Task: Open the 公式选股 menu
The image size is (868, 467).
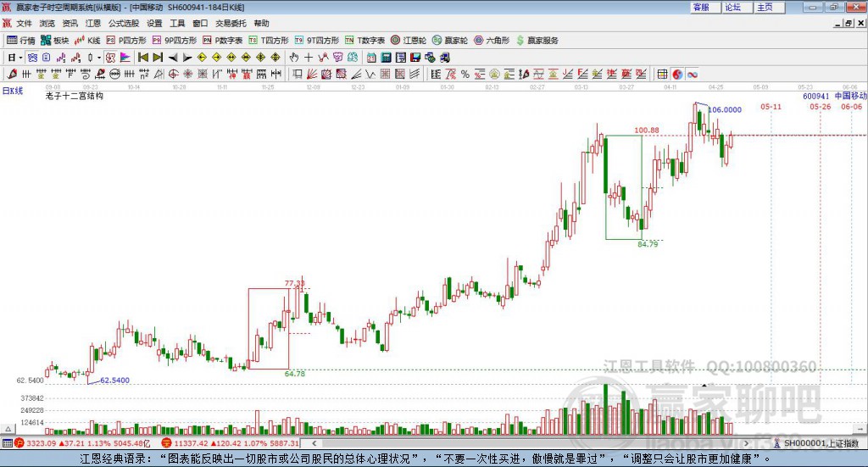Action: pos(124,23)
